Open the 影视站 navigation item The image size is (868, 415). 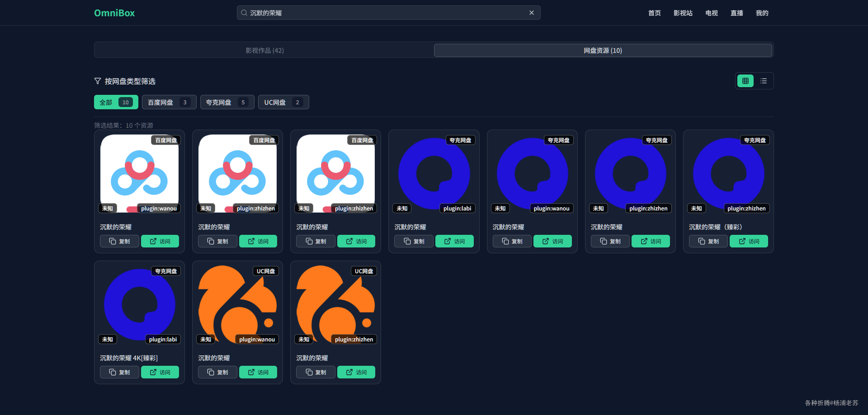tap(683, 13)
